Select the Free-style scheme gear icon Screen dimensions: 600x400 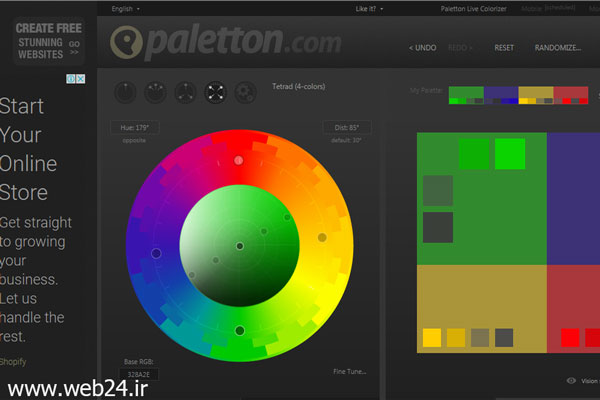[245, 92]
